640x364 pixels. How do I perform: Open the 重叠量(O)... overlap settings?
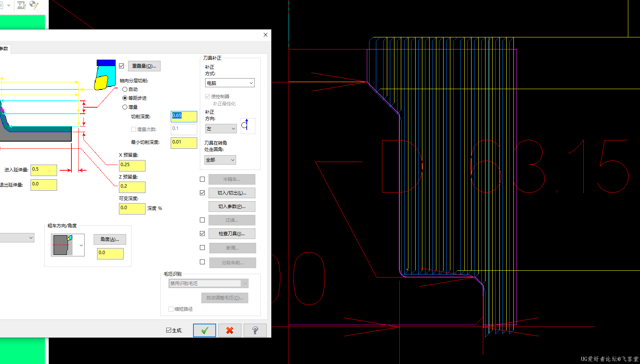(x=144, y=66)
